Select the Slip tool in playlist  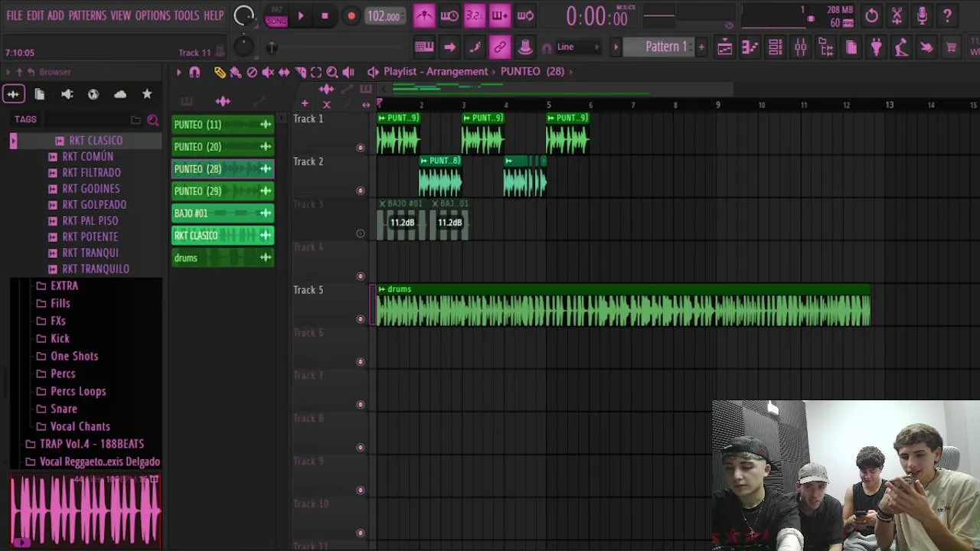pos(284,72)
